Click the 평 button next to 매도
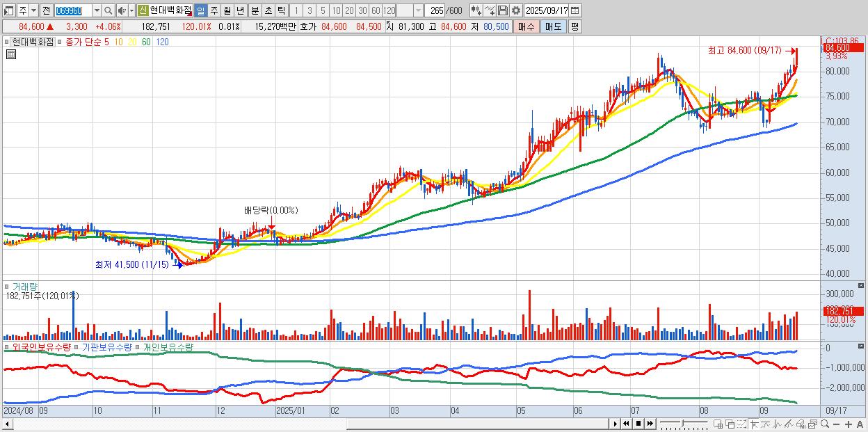Screen dimensions: 868x432 tap(574, 26)
